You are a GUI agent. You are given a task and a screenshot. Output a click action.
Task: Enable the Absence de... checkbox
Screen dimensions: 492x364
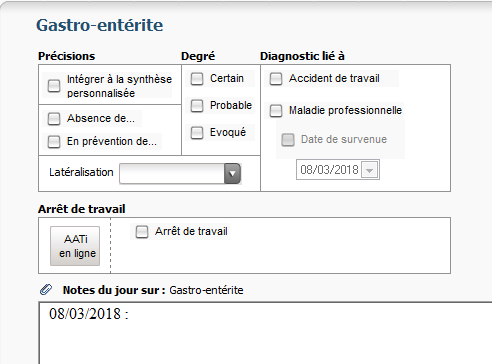[x=54, y=118]
